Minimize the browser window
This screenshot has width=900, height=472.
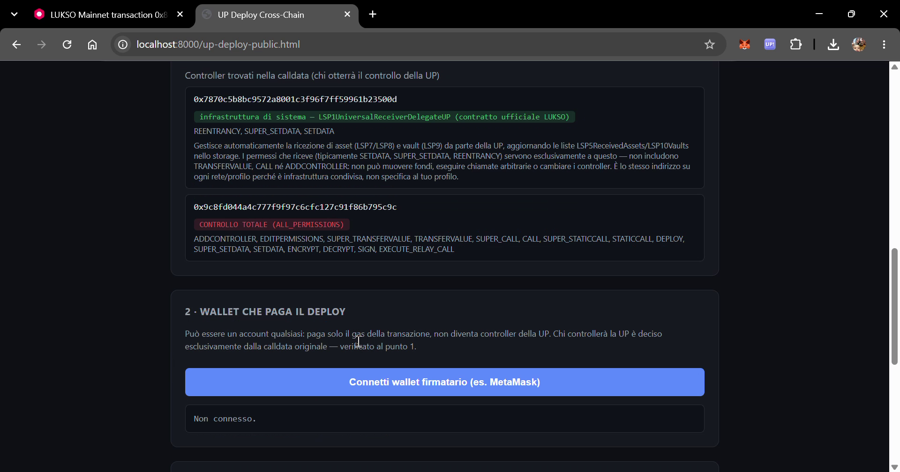tap(819, 14)
